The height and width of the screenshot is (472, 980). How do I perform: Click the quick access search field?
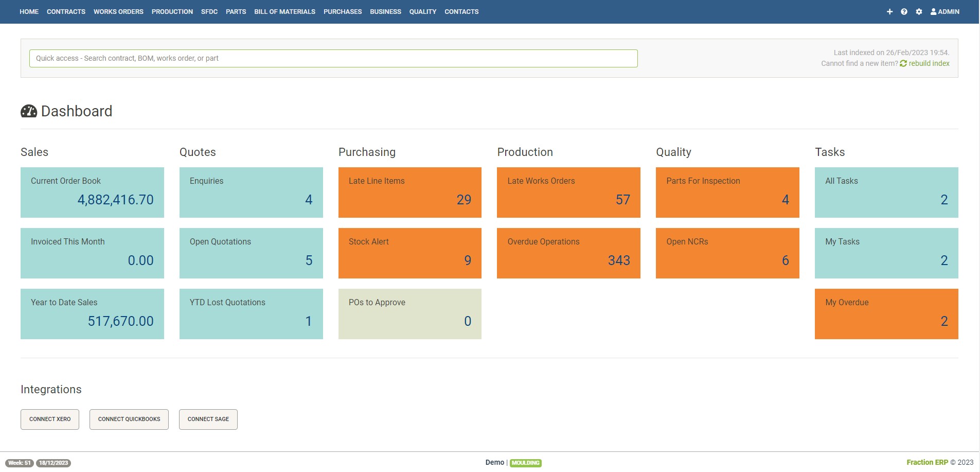(x=333, y=58)
